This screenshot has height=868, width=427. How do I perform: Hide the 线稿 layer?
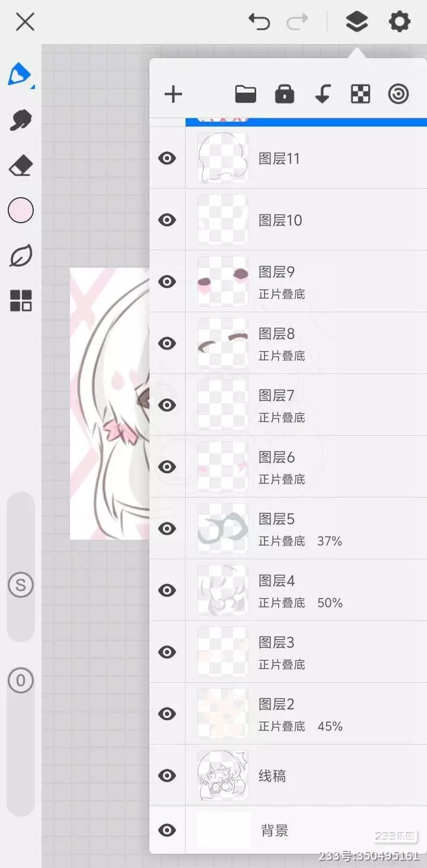click(x=167, y=775)
